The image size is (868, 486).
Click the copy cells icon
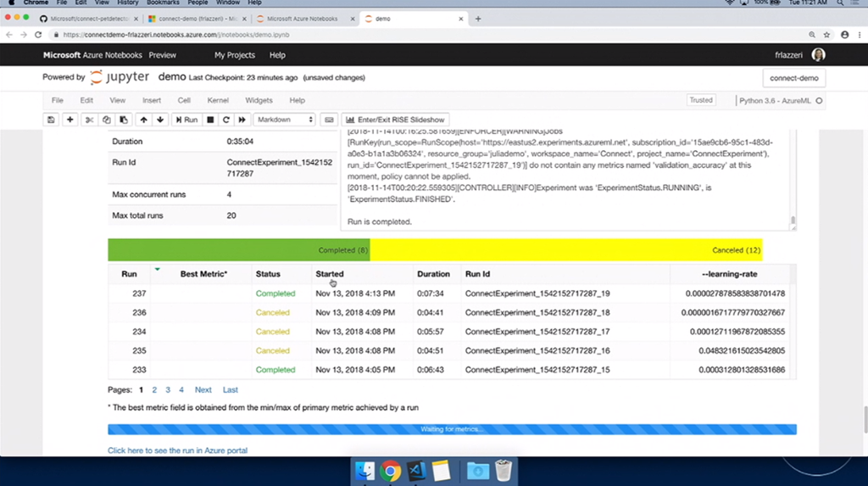click(x=106, y=120)
